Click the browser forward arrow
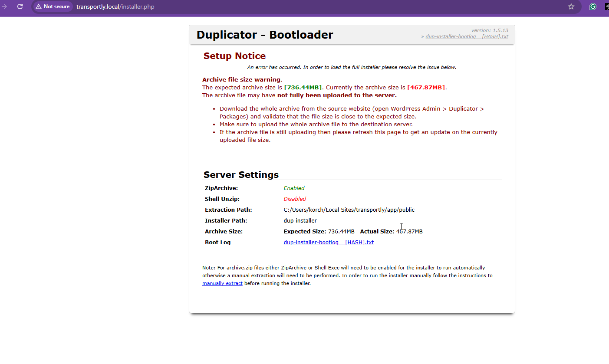The image size is (609, 364). [x=4, y=7]
